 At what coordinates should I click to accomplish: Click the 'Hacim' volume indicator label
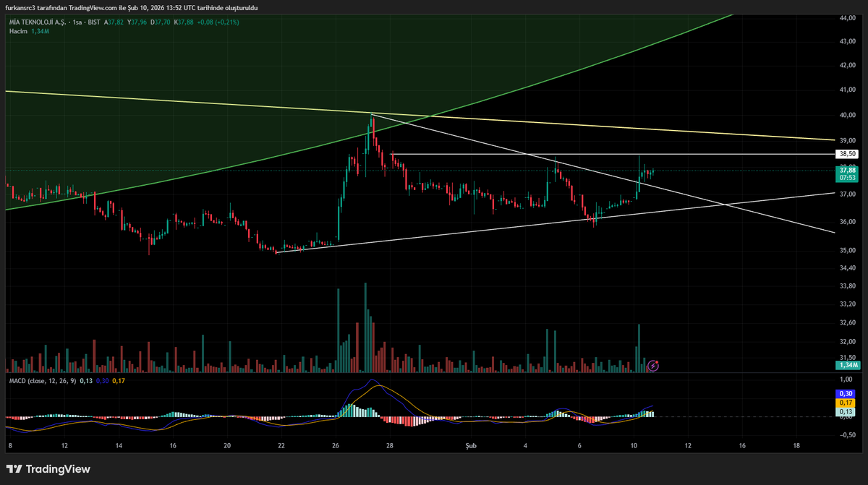point(18,31)
